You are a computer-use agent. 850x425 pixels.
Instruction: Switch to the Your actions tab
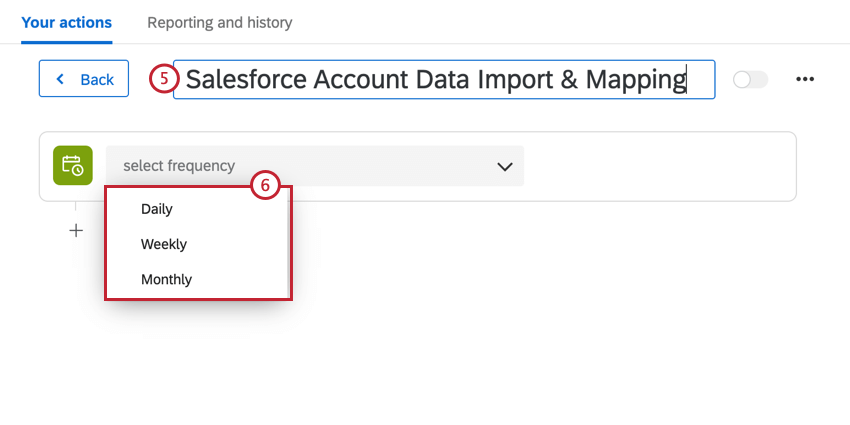pyautogui.click(x=67, y=23)
